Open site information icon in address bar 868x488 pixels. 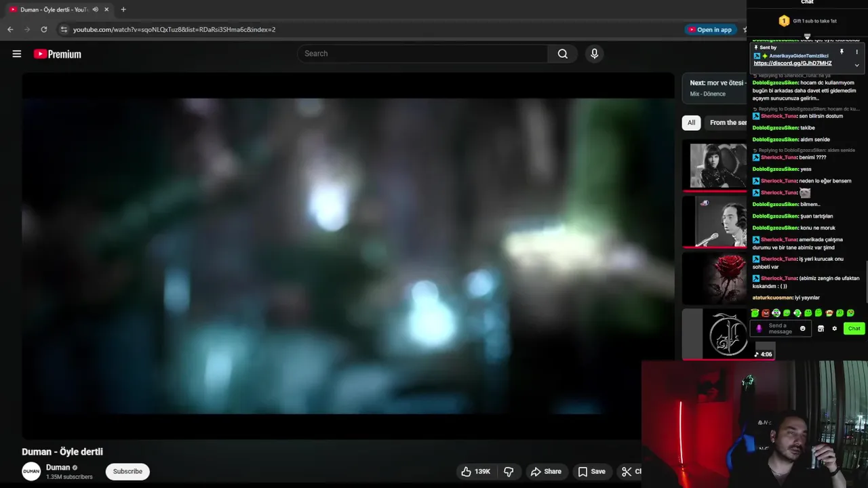point(64,29)
